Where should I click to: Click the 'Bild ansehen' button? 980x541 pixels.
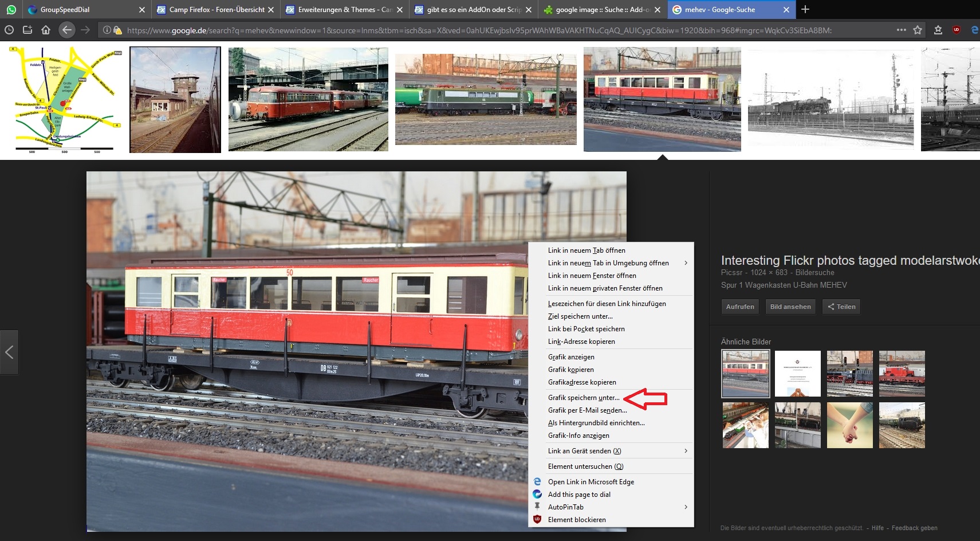(x=790, y=307)
